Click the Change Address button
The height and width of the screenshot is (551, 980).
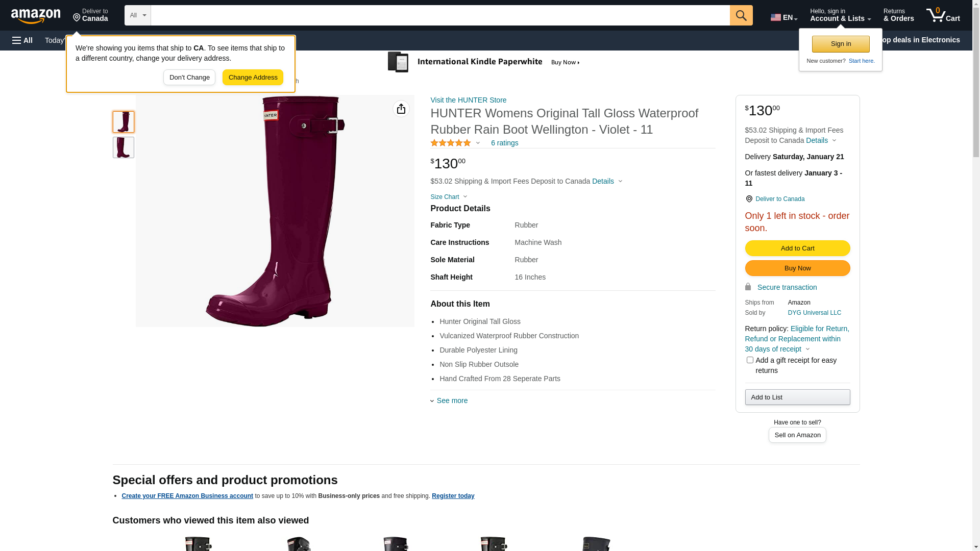click(x=253, y=78)
